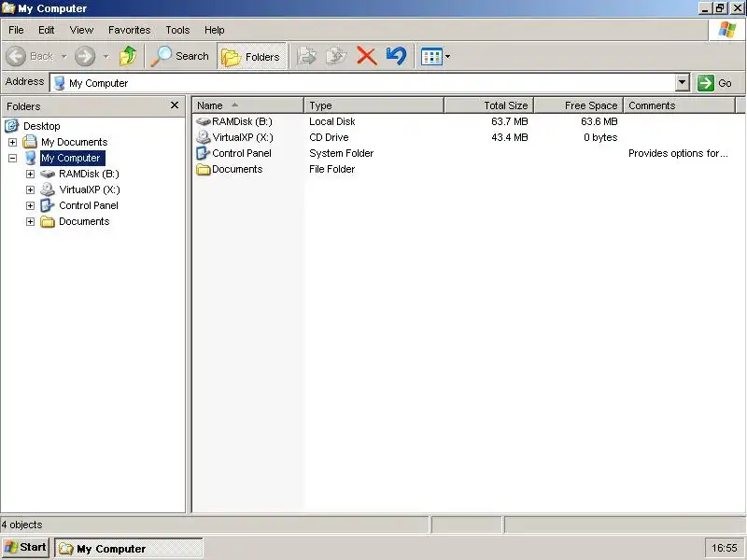Click Control Panel icon in tree
747x560 pixels.
click(47, 205)
